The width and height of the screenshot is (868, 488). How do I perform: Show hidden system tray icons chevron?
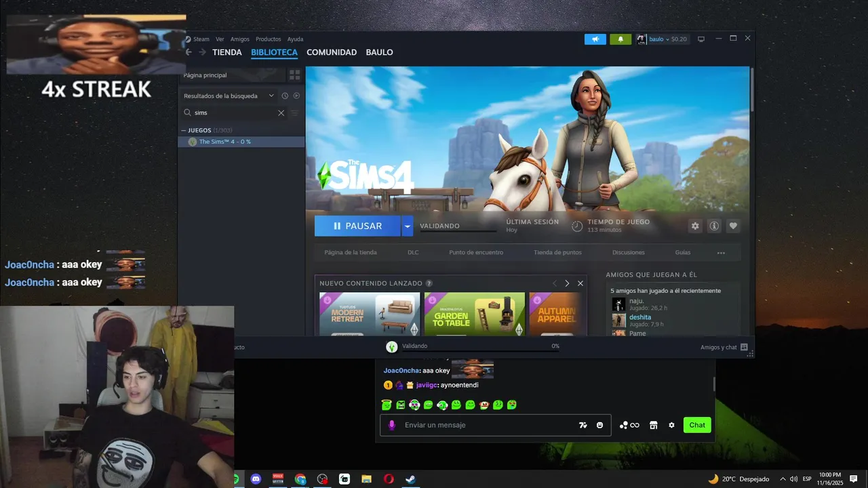point(783,479)
